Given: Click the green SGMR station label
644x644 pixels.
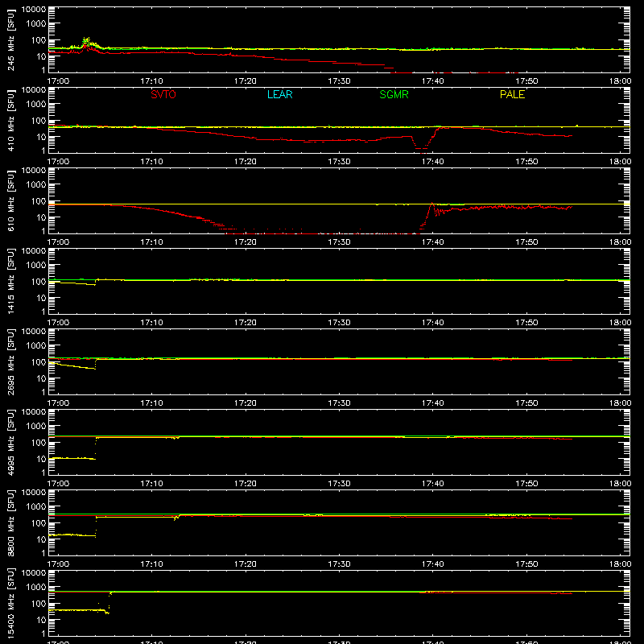Looking at the screenshot, I should click(x=394, y=94).
